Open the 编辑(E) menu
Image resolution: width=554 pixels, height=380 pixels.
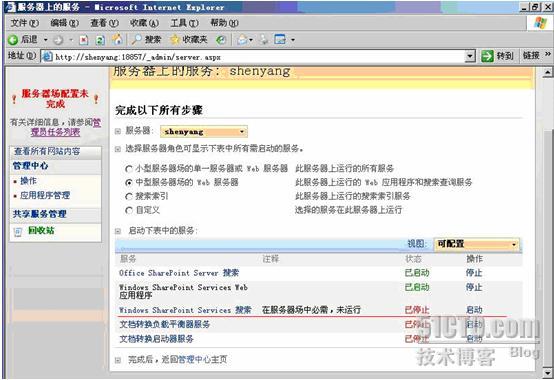click(64, 23)
